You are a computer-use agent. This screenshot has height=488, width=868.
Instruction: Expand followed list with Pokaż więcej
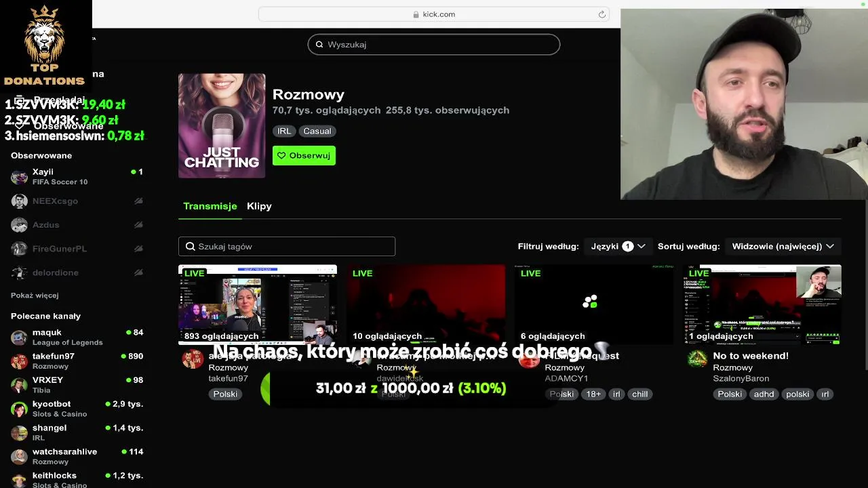(x=35, y=296)
